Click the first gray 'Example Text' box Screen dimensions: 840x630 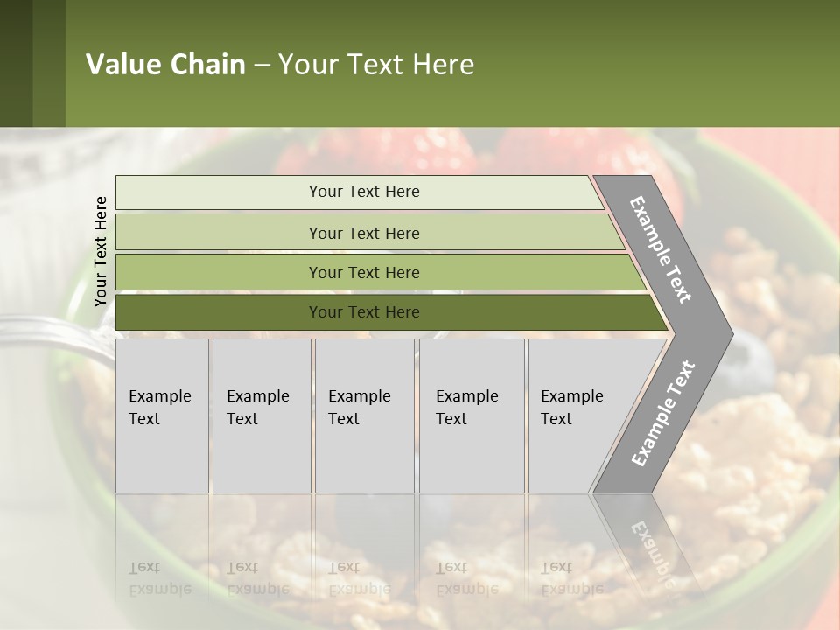(x=162, y=416)
